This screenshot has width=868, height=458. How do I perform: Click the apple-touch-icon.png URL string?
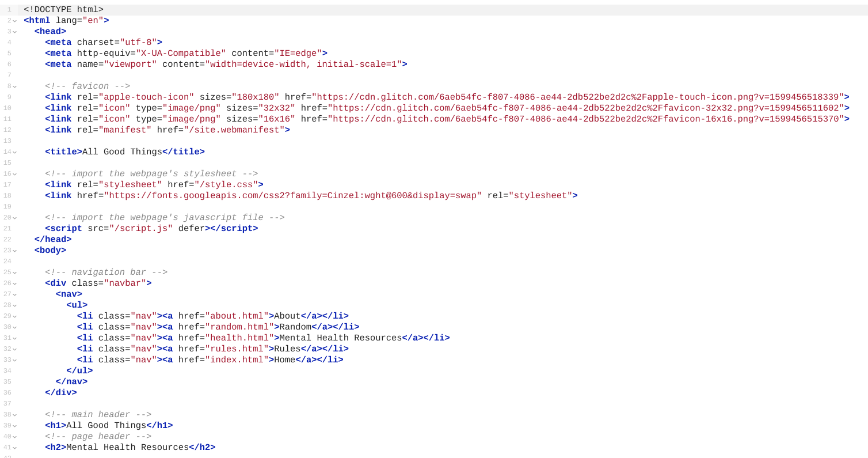(x=578, y=97)
